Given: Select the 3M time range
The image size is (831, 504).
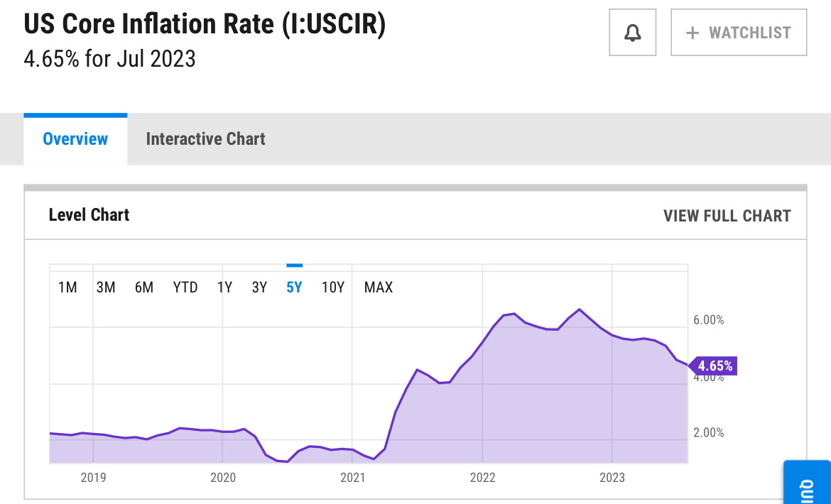Looking at the screenshot, I should (106, 287).
